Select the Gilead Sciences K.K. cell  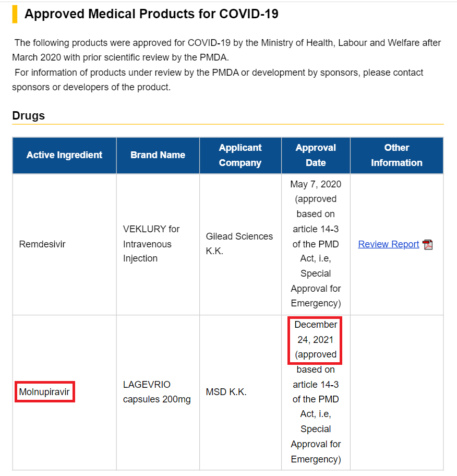tap(239, 244)
